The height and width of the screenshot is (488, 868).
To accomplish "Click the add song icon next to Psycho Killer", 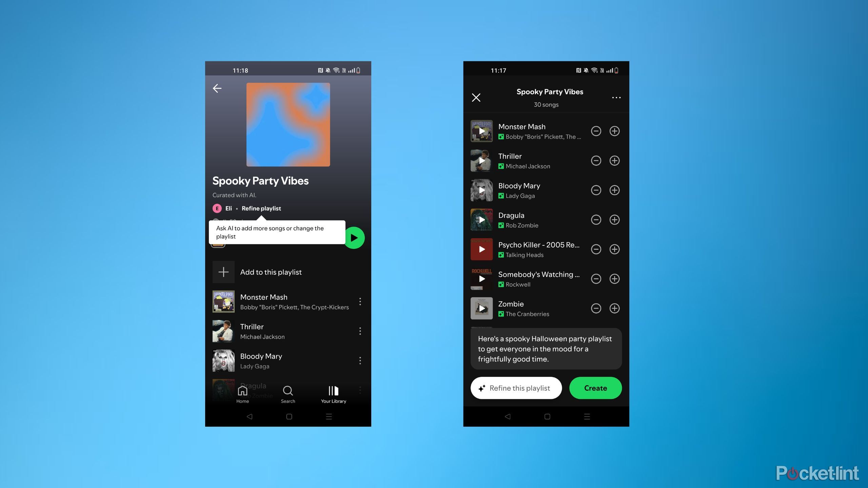I will pos(614,249).
